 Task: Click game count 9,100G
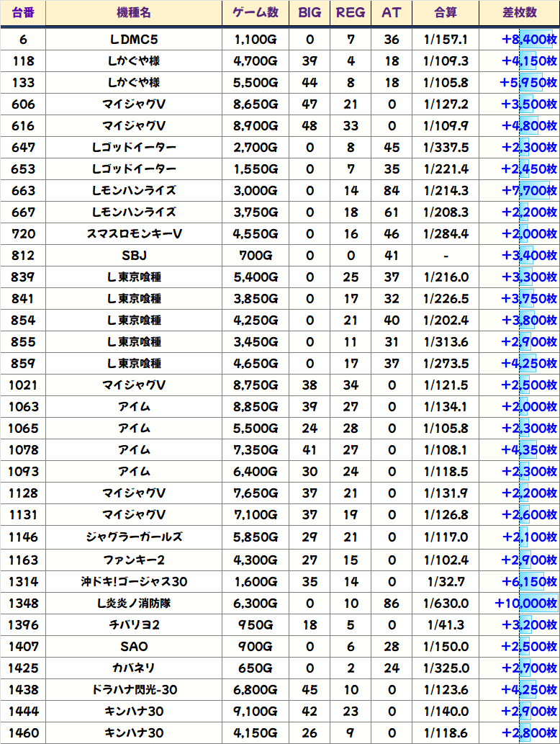(x=256, y=711)
